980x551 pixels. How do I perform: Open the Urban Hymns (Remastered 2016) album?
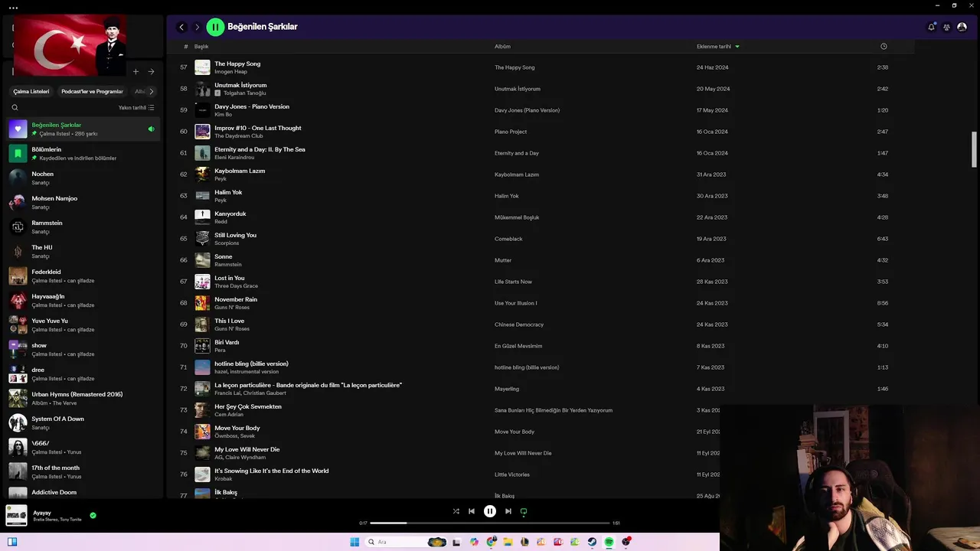83,399
